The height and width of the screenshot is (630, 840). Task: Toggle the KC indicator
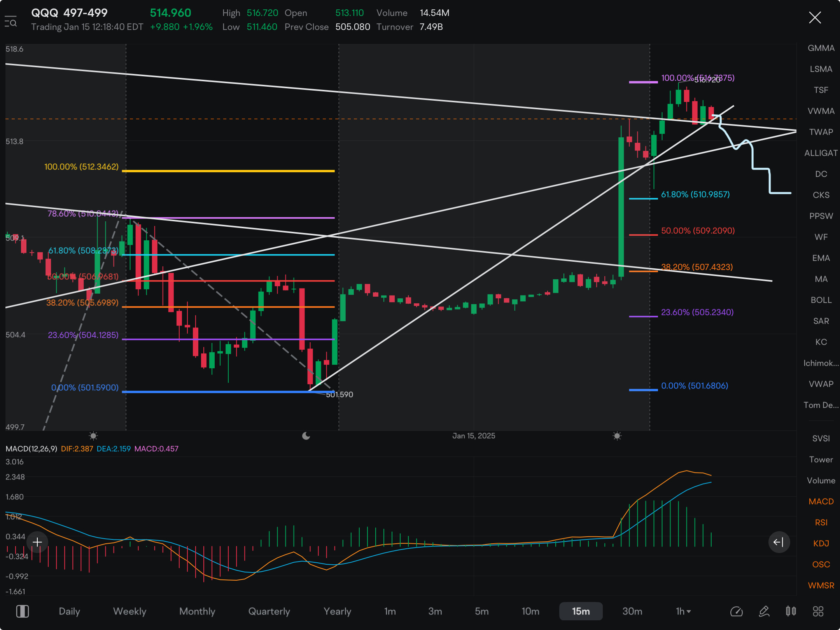[821, 342]
